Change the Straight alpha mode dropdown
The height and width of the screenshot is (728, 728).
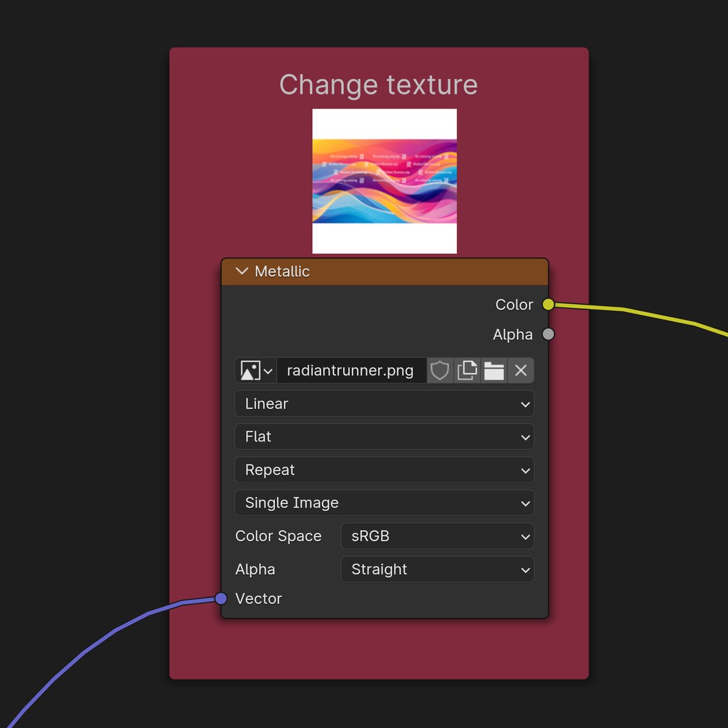click(x=437, y=569)
